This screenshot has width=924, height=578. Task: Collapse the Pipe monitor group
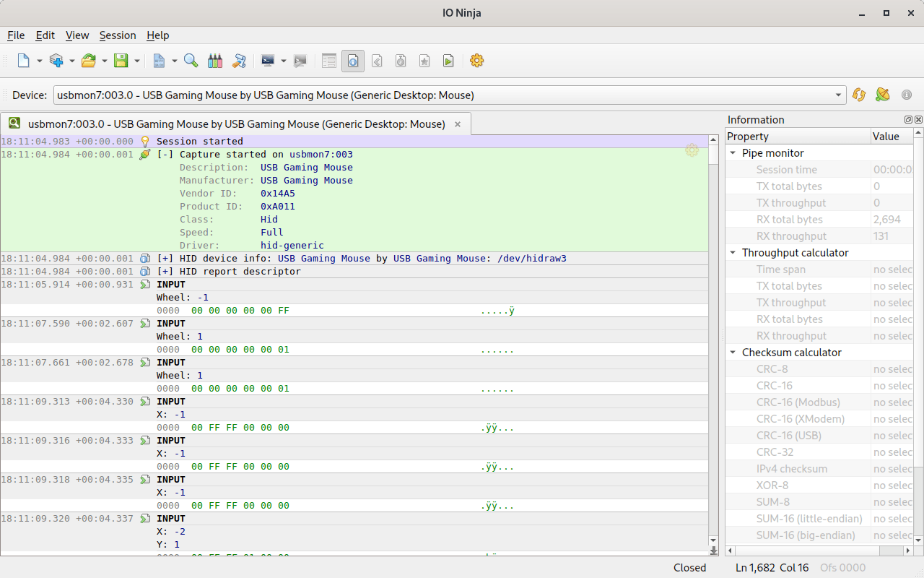pyautogui.click(x=733, y=153)
